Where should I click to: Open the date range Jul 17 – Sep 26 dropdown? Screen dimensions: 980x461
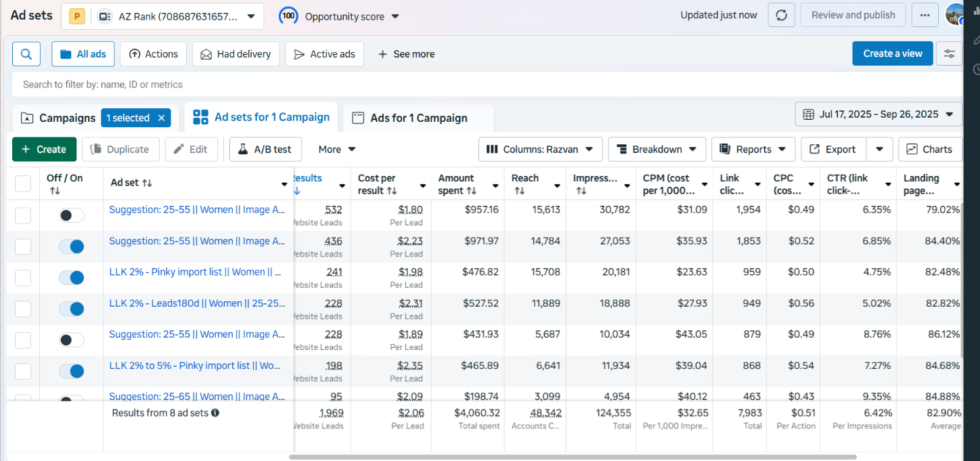coord(878,114)
